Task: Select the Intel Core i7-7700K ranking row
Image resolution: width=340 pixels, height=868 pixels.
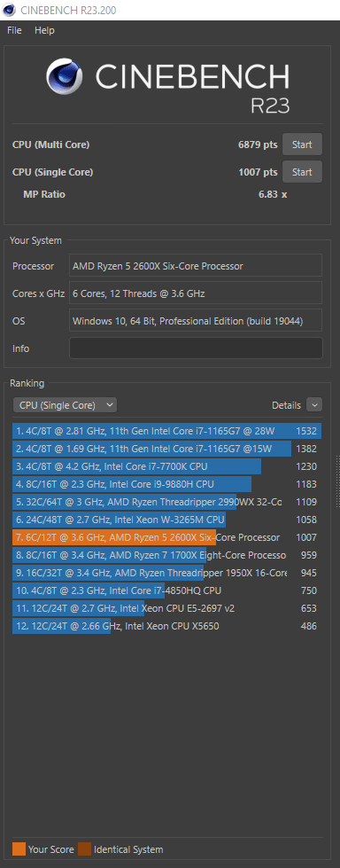Action: coord(167,466)
